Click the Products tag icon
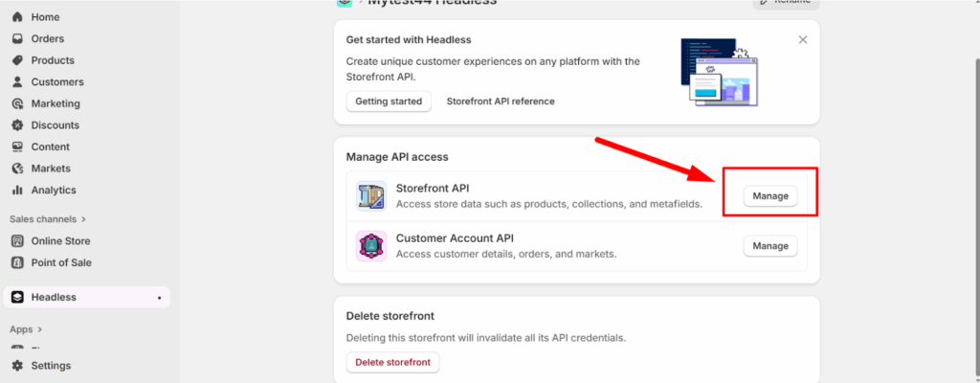The image size is (980, 383). point(17,60)
